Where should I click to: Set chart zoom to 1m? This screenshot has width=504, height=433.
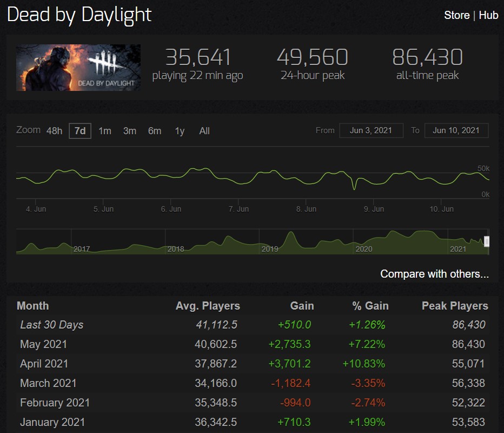(x=105, y=131)
